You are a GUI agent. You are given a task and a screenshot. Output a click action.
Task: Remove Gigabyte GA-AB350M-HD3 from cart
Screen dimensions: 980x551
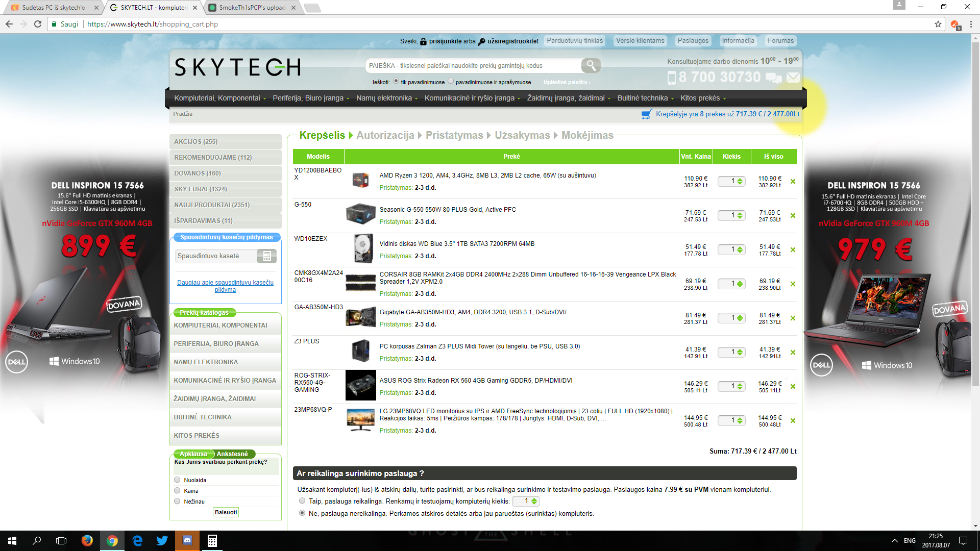coord(793,318)
